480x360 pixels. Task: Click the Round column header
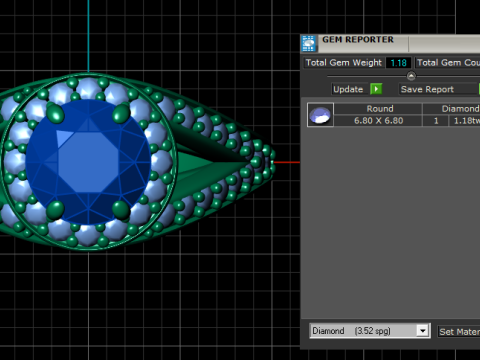[378, 109]
